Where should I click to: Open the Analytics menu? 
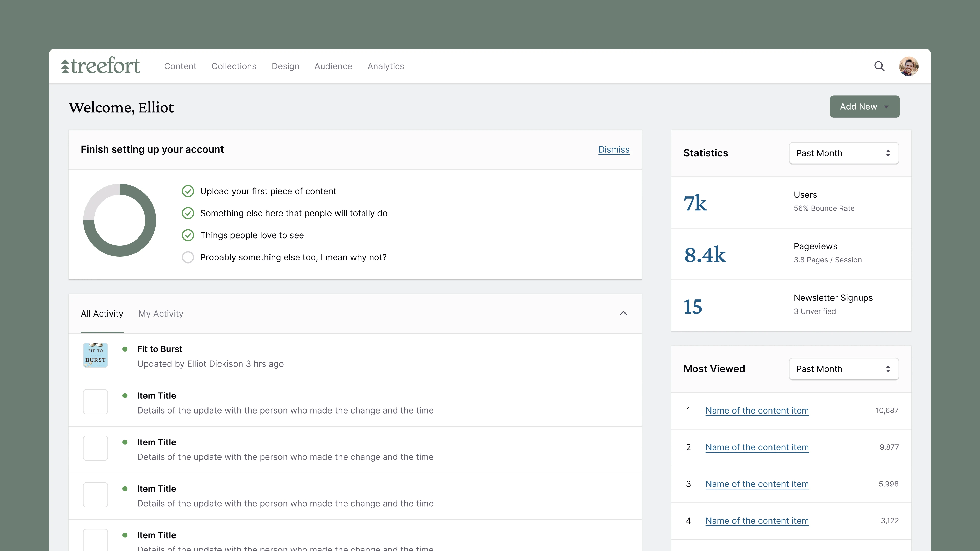pyautogui.click(x=386, y=66)
